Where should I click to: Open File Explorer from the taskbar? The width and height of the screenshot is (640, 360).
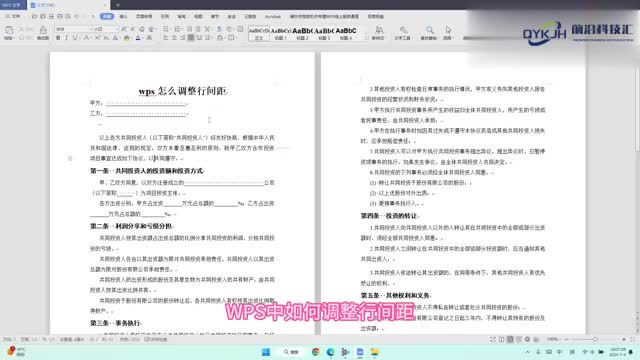[375, 352]
